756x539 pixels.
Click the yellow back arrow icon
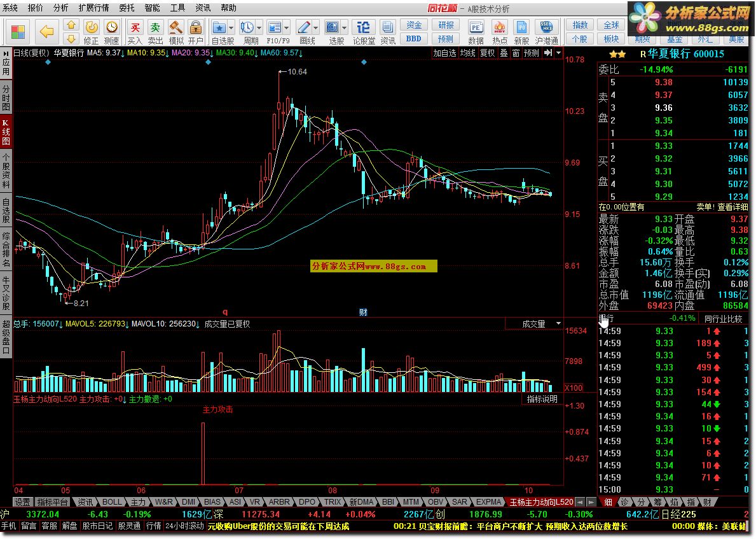coord(46,32)
